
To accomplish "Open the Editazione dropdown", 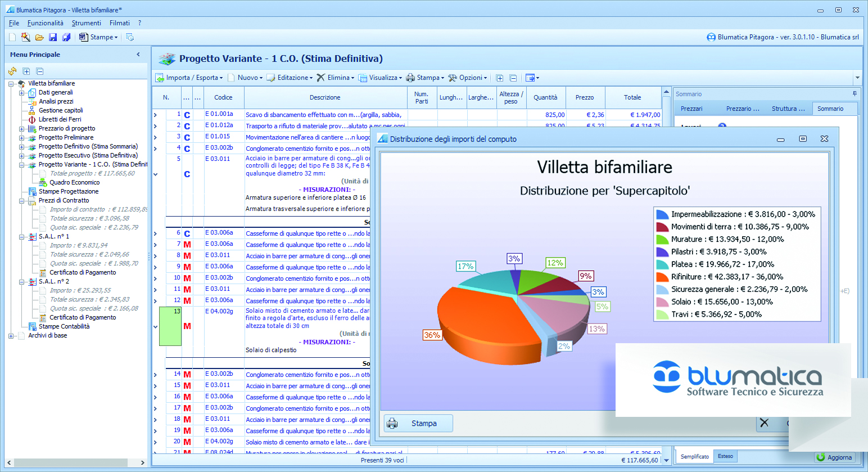I will coord(290,78).
